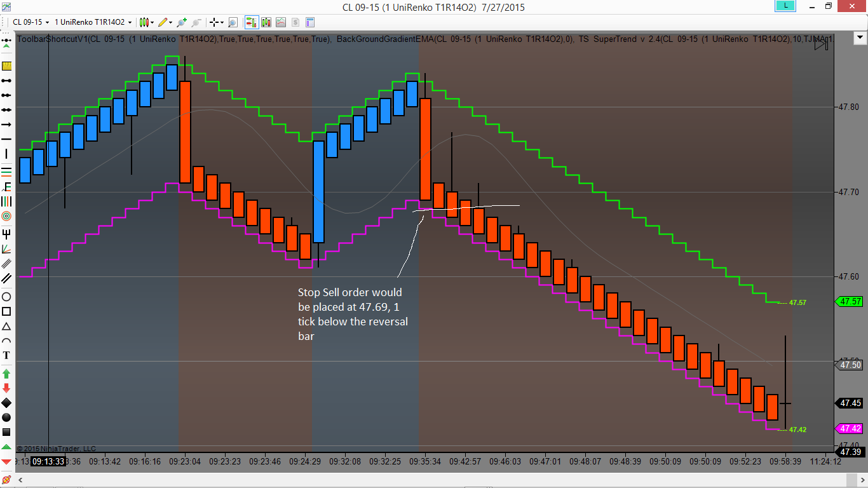868x488 pixels.
Task: Select the parallel lines channel tool
Action: click(x=6, y=278)
